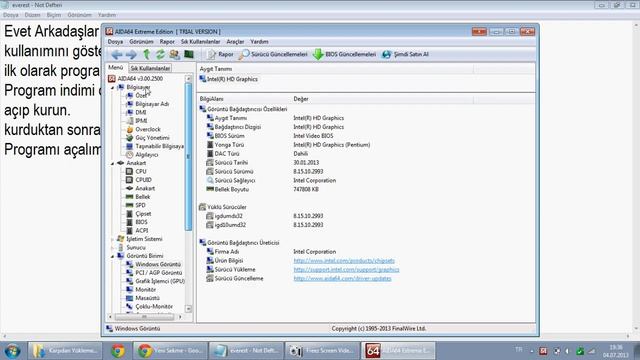Image resolution: width=640 pixels, height=360 pixels.
Task: Open Sürücü Güncellemeleri toolbar button
Action: pyautogui.click(x=273, y=54)
